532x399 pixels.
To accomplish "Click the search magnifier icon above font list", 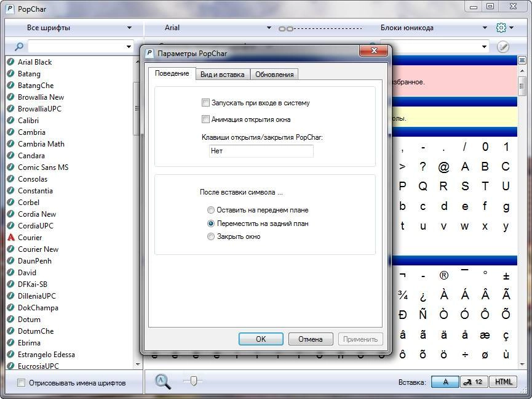I will (x=19, y=47).
